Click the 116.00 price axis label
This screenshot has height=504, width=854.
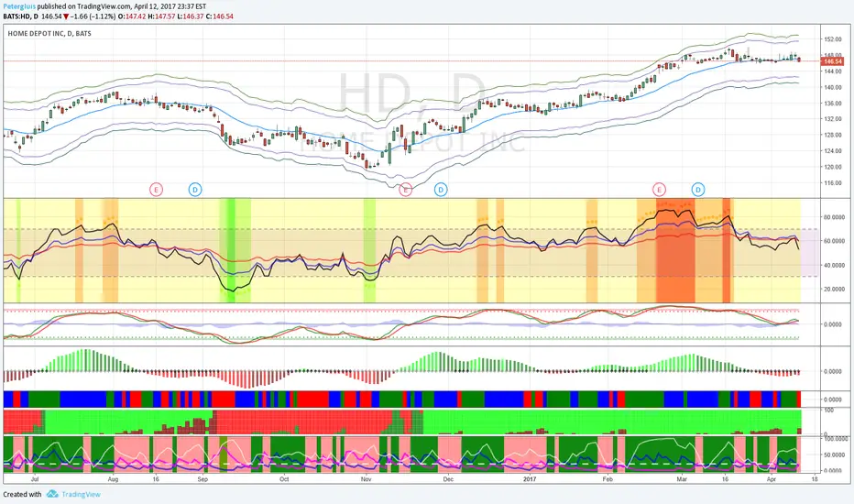click(833, 183)
